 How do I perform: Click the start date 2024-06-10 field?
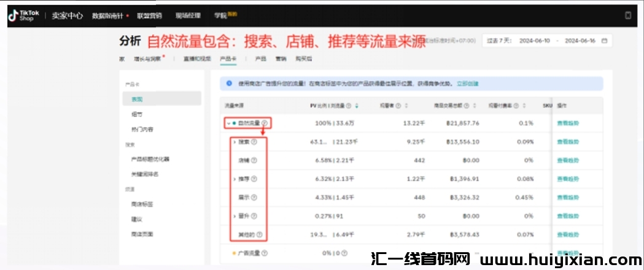coord(535,41)
